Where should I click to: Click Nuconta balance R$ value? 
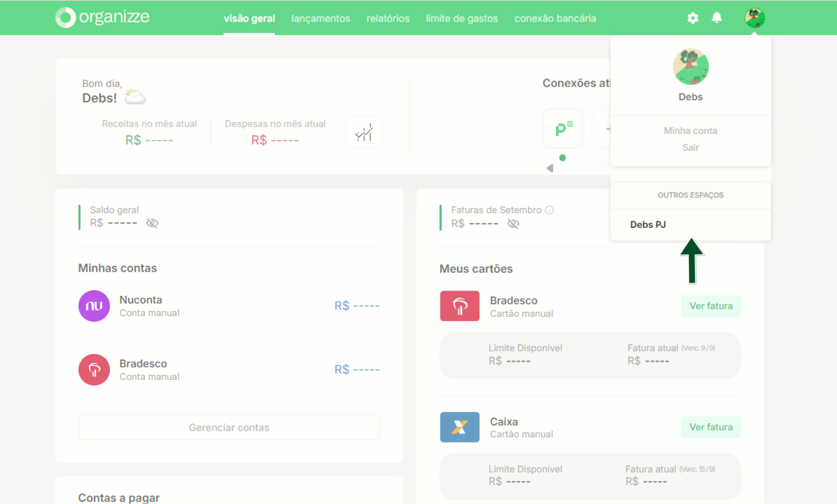click(357, 306)
